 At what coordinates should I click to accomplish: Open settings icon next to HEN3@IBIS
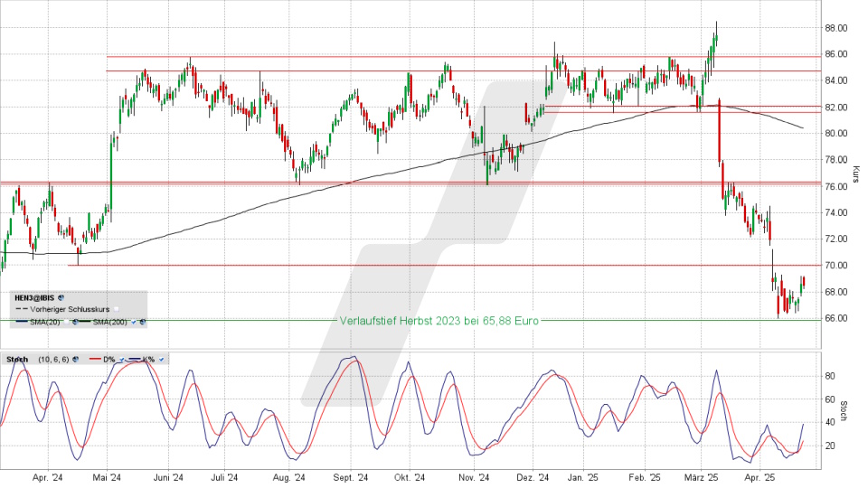click(x=61, y=297)
